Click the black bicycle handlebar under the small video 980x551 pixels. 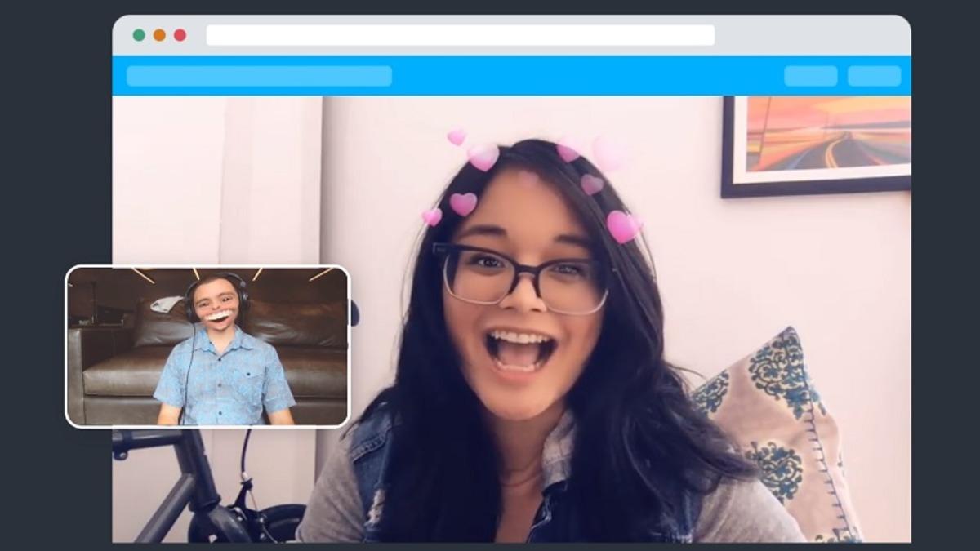pos(155,445)
